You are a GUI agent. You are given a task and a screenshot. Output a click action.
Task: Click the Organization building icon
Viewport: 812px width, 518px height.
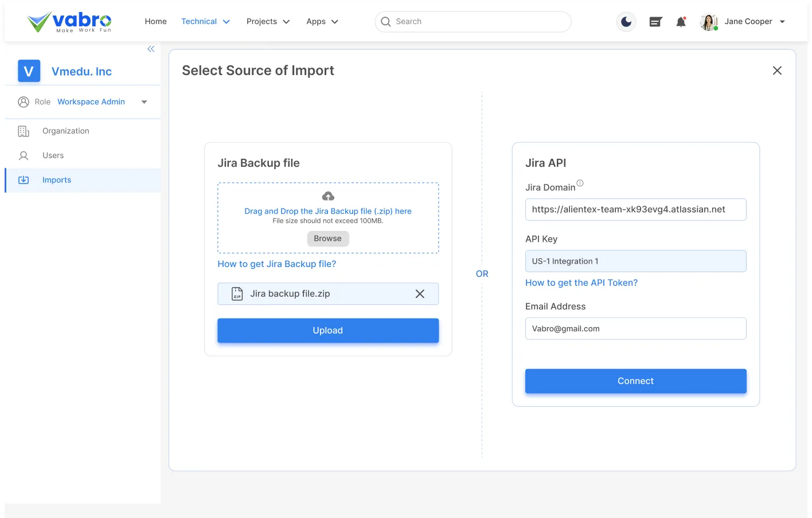24,131
